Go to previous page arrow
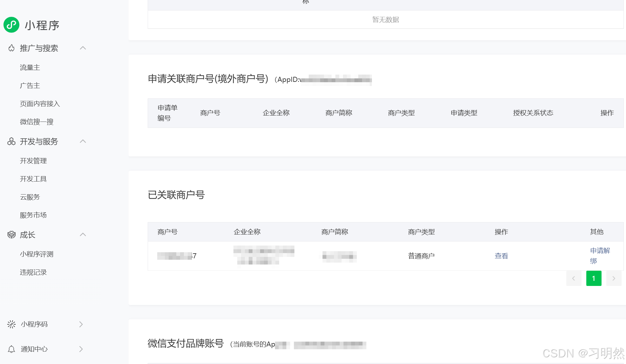 tap(574, 278)
